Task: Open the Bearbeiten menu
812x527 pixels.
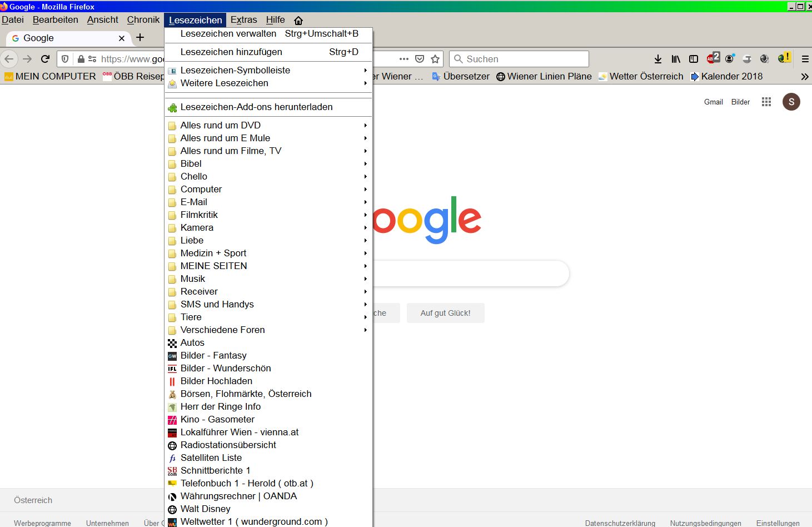Action: click(56, 20)
